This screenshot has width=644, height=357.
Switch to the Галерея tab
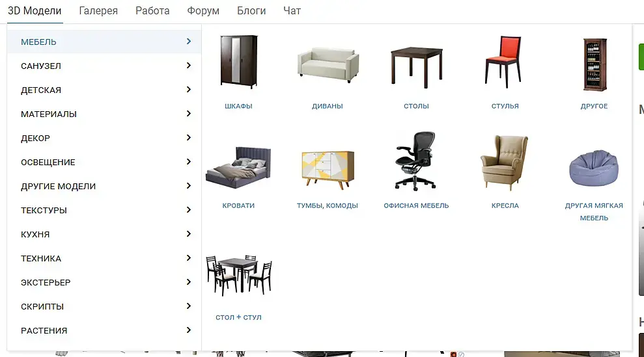98,10
